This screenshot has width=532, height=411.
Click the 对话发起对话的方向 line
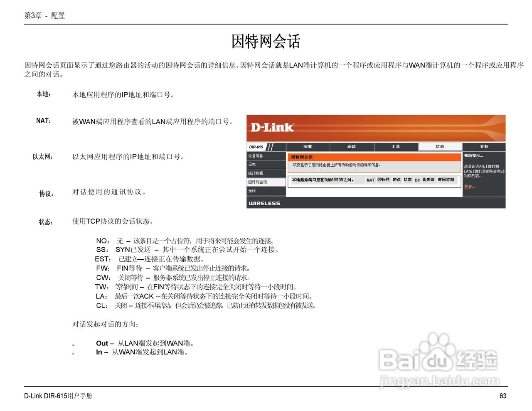click(x=106, y=324)
